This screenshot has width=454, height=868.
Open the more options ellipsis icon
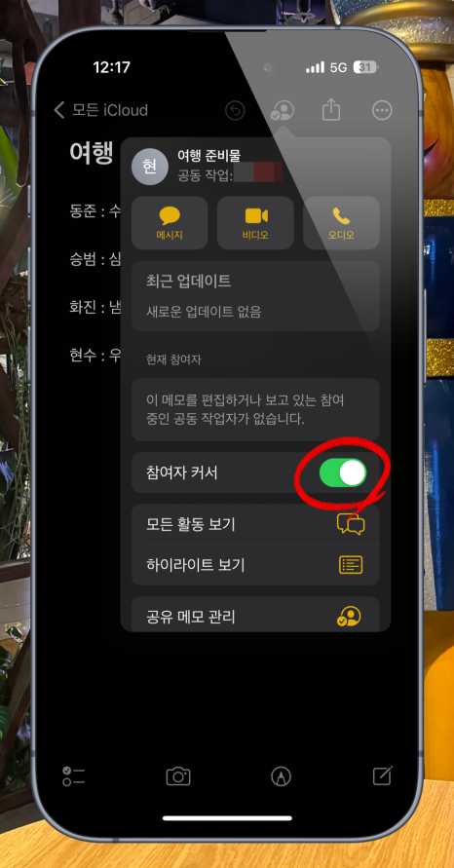(382, 111)
